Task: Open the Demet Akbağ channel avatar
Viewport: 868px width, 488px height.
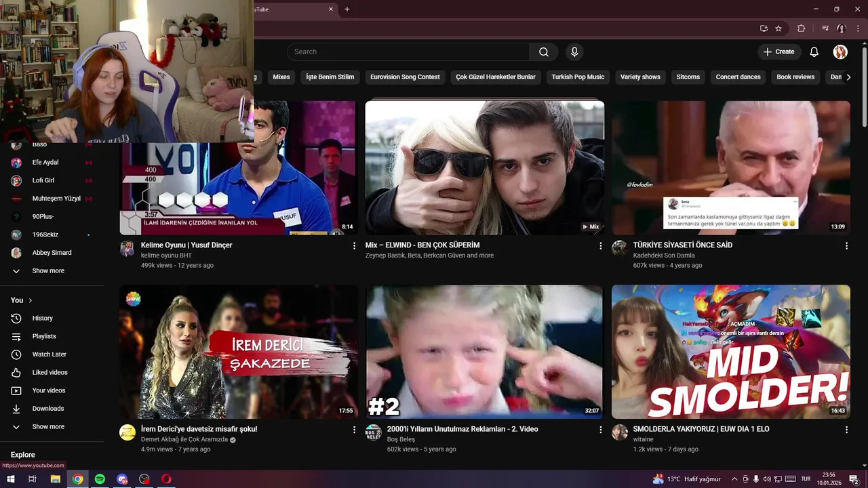Action: [x=127, y=432]
